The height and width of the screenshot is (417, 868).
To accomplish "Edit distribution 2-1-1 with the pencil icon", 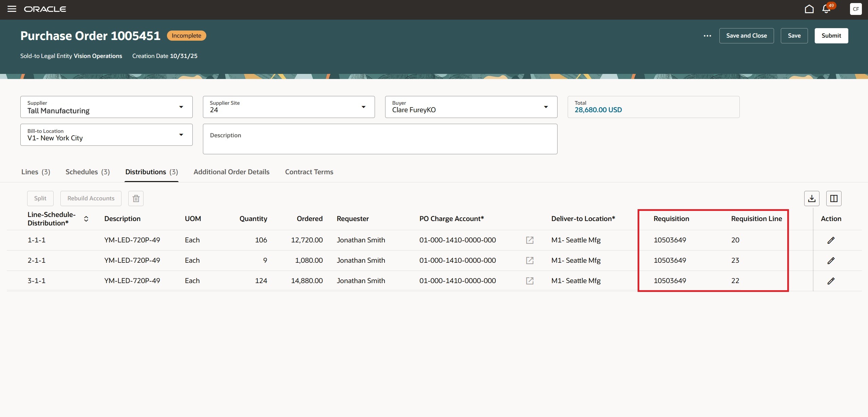I will pos(831,260).
